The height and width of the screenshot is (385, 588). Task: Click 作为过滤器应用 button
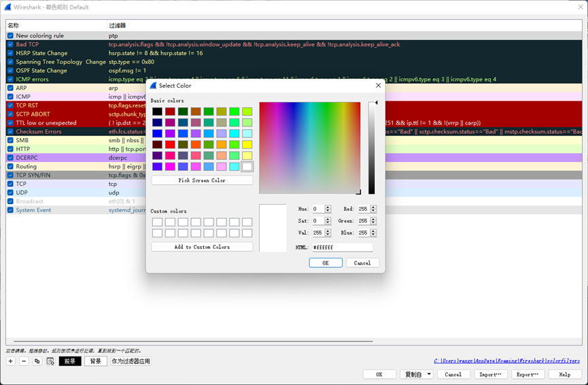click(x=131, y=361)
